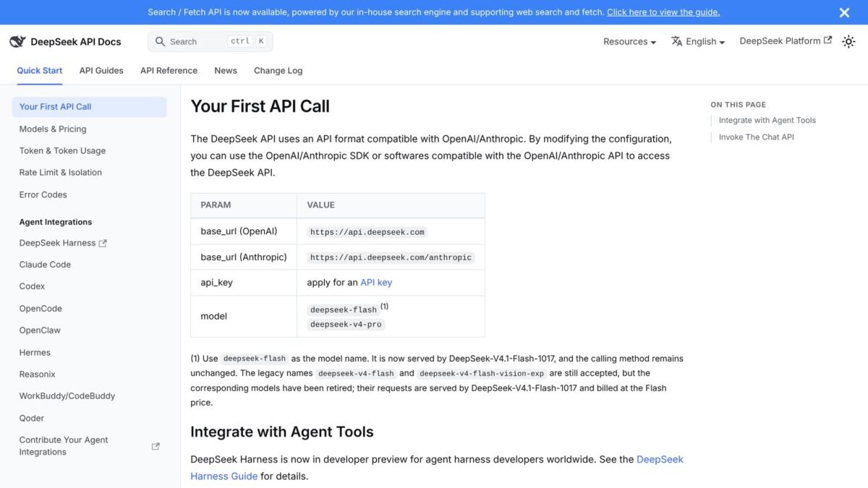Click banner link to view the guide

[663, 12]
